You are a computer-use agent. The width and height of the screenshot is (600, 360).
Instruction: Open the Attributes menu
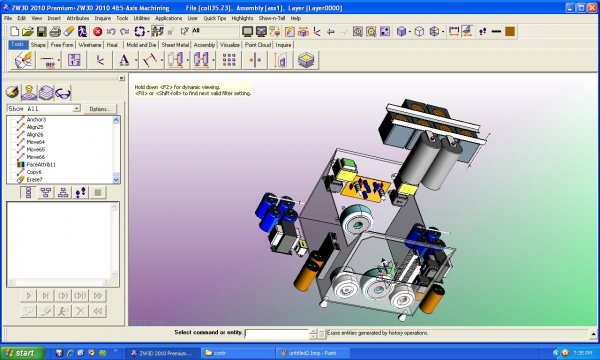pyautogui.click(x=78, y=18)
